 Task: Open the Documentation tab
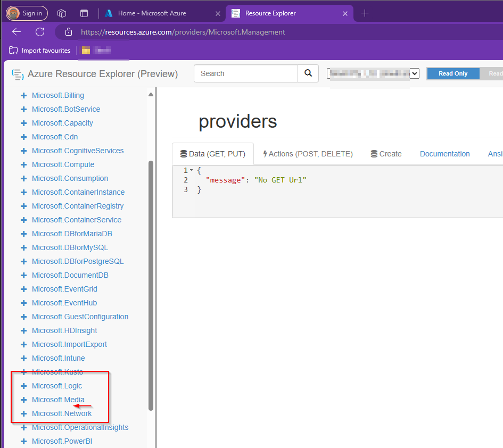tap(444, 154)
